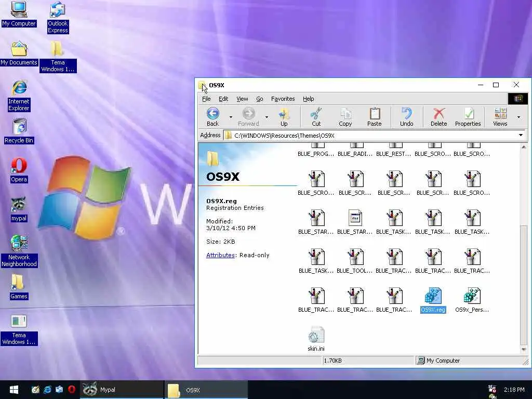Select the BLUE_RADI... file
The height and width of the screenshot is (399, 532).
point(355,150)
